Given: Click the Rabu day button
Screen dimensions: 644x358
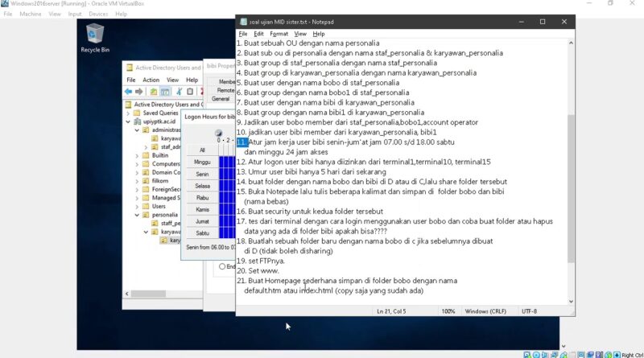Looking at the screenshot, I should pos(202,198).
